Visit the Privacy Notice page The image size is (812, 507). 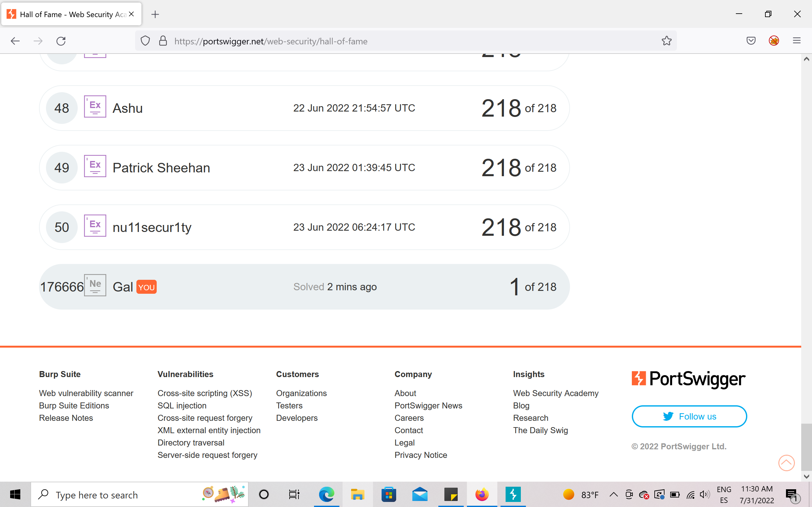click(x=420, y=455)
